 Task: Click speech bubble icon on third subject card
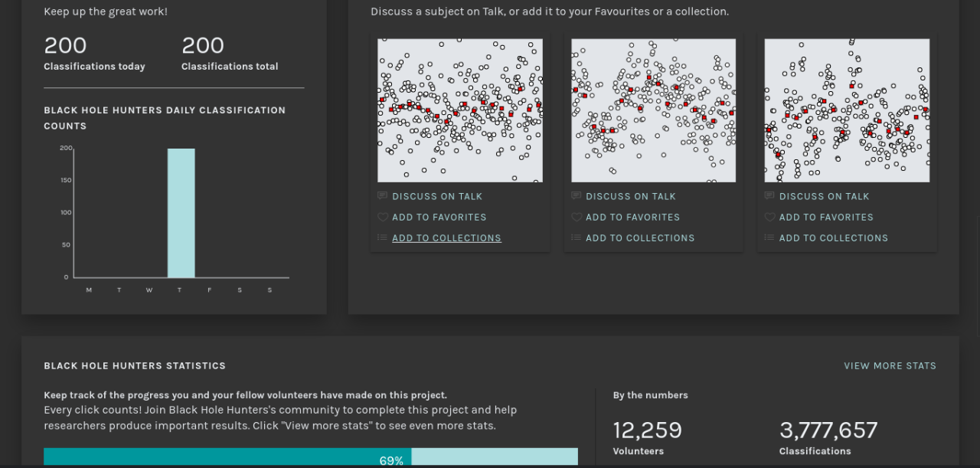[769, 196]
